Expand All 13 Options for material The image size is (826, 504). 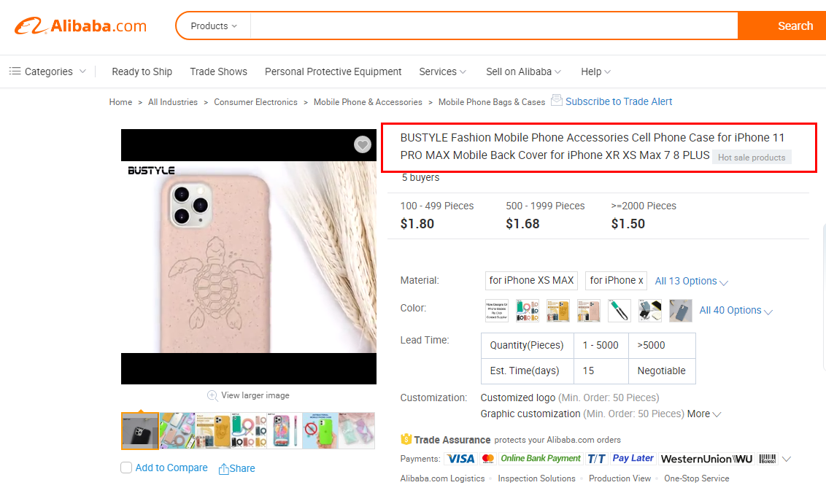point(691,282)
